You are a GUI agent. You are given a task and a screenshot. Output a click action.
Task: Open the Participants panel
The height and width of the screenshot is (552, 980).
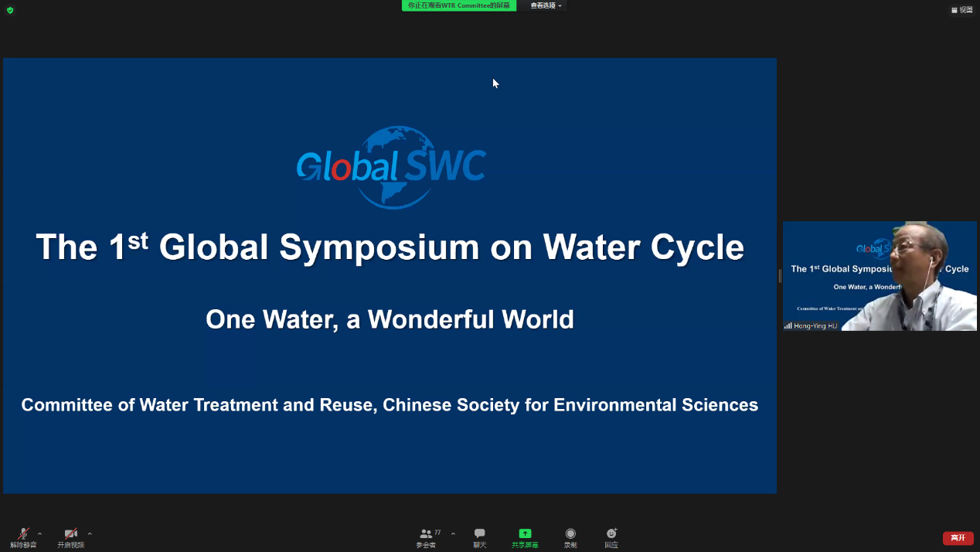[x=427, y=537]
